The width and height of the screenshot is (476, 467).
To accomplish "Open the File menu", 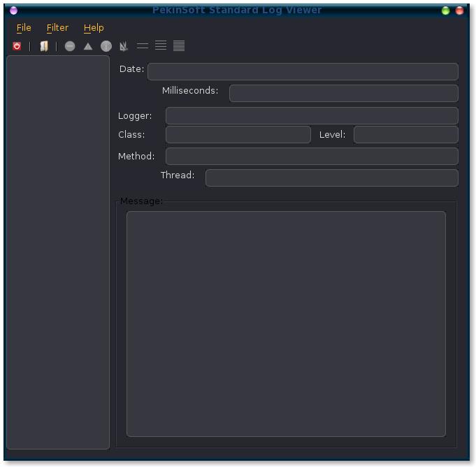I will click(x=24, y=28).
